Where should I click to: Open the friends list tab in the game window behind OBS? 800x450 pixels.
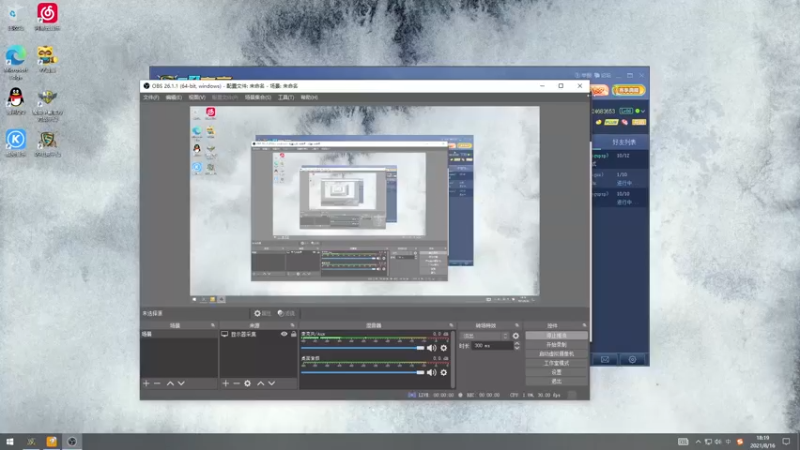(622, 142)
